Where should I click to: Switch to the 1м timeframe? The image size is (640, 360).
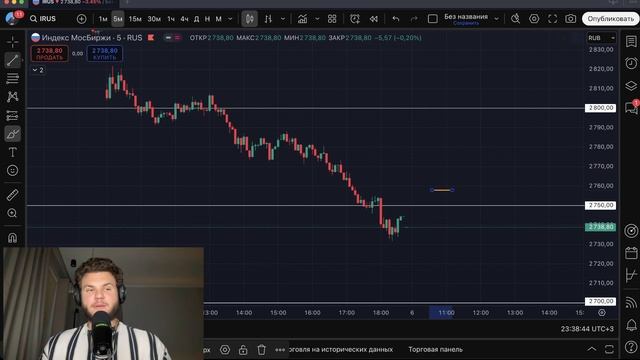103,19
